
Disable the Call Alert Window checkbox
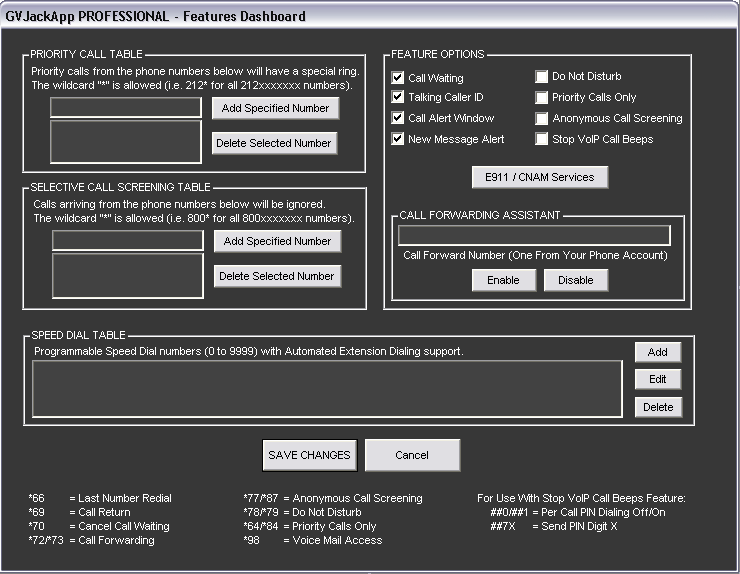coord(398,118)
